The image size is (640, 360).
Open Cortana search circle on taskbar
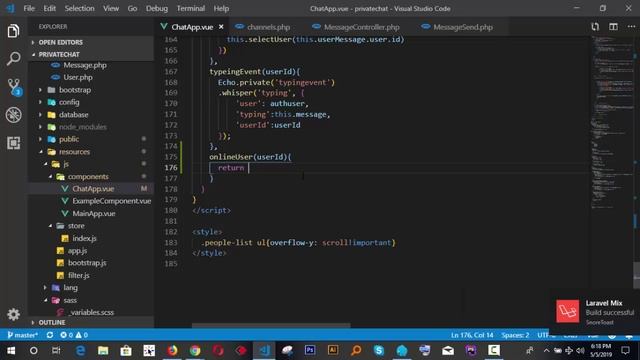(33, 351)
